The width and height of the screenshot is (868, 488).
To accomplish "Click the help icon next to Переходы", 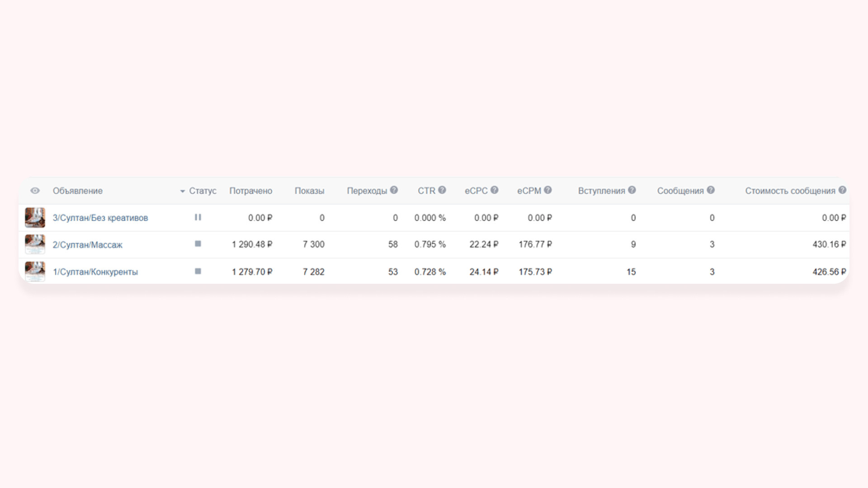I will pos(394,190).
